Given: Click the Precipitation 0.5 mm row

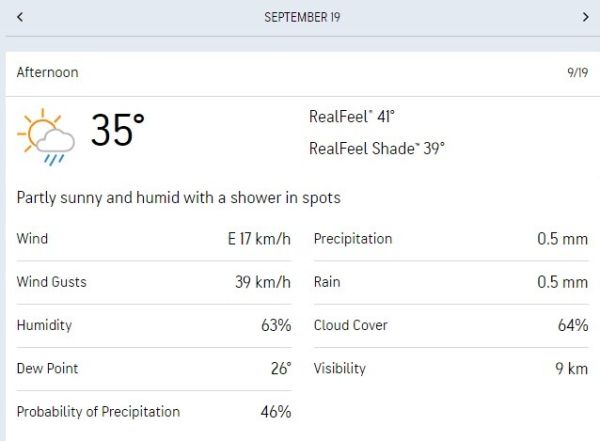Looking at the screenshot, I should pos(450,239).
